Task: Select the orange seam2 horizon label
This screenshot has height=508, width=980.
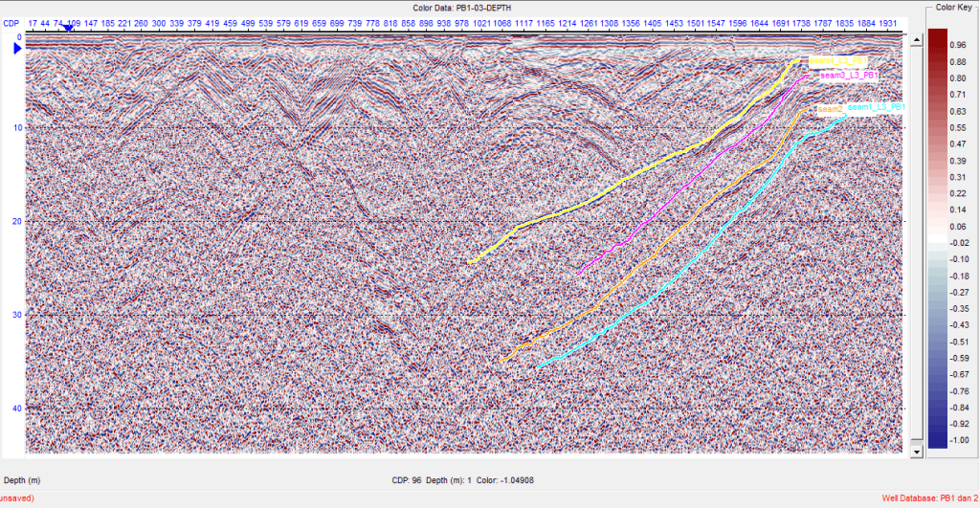Action: (x=830, y=110)
